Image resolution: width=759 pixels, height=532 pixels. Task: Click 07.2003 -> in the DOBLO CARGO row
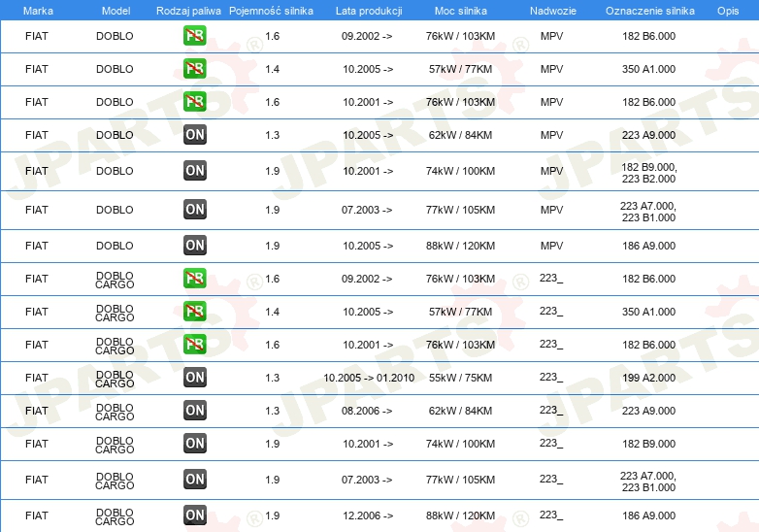(367, 480)
